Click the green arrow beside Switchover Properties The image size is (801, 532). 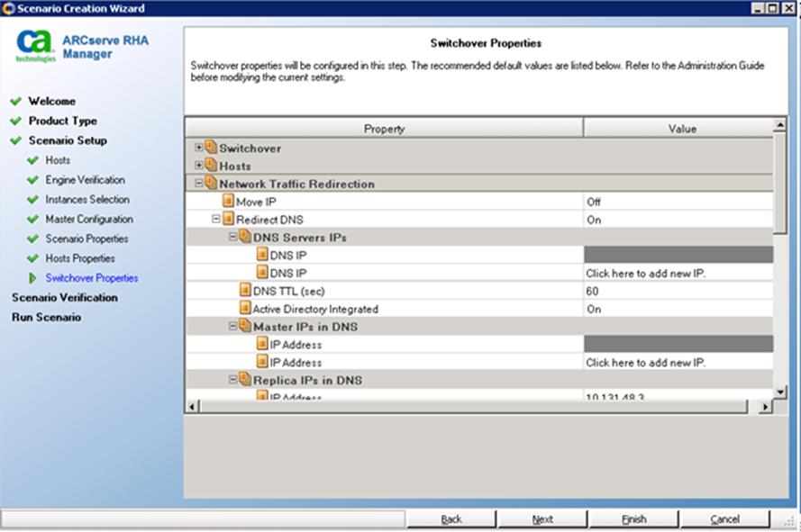coord(32,278)
